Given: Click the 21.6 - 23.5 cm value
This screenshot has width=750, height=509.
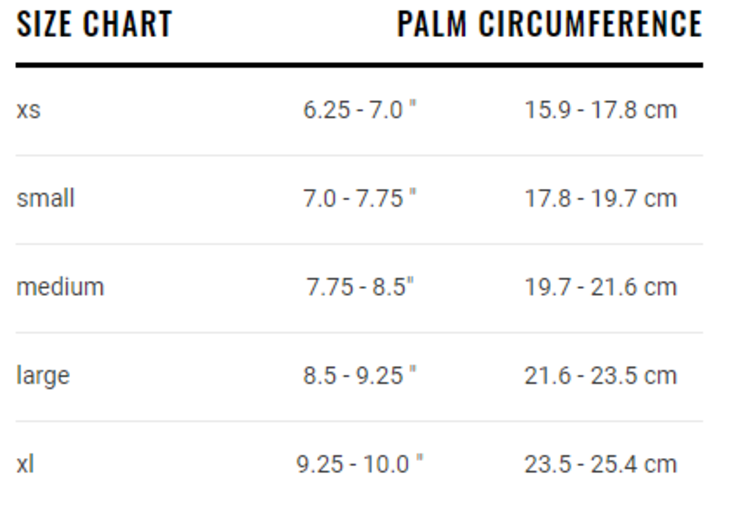Looking at the screenshot, I should [600, 376].
